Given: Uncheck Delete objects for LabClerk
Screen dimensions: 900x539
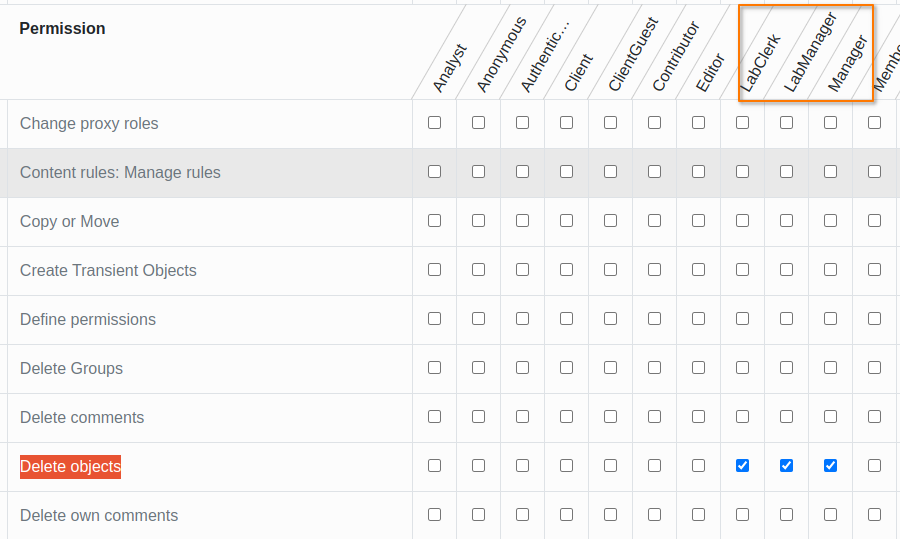Looking at the screenshot, I should pos(742,465).
